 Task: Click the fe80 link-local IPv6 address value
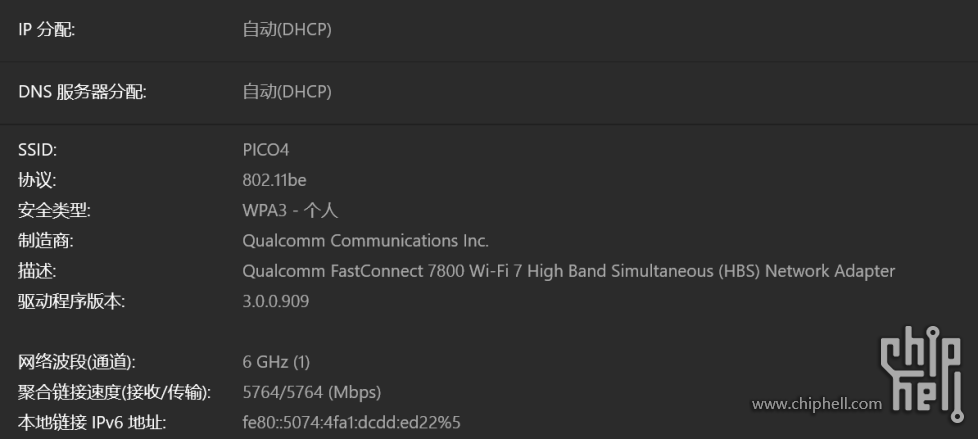(351, 422)
